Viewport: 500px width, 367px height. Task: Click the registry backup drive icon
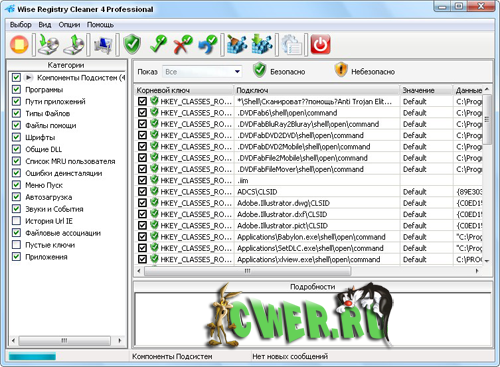point(48,44)
